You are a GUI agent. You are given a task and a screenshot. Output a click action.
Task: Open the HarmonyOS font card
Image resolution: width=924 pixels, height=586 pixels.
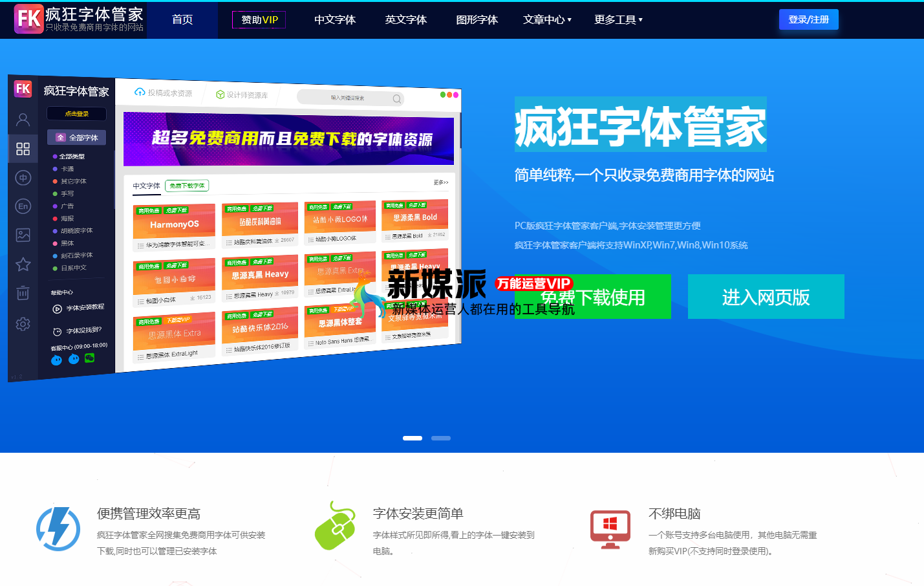174,228
